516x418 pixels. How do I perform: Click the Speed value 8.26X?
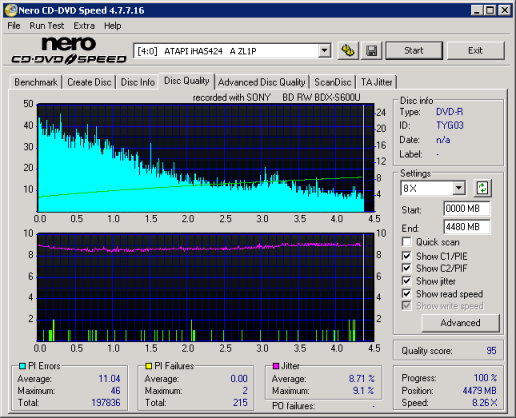[x=484, y=403]
